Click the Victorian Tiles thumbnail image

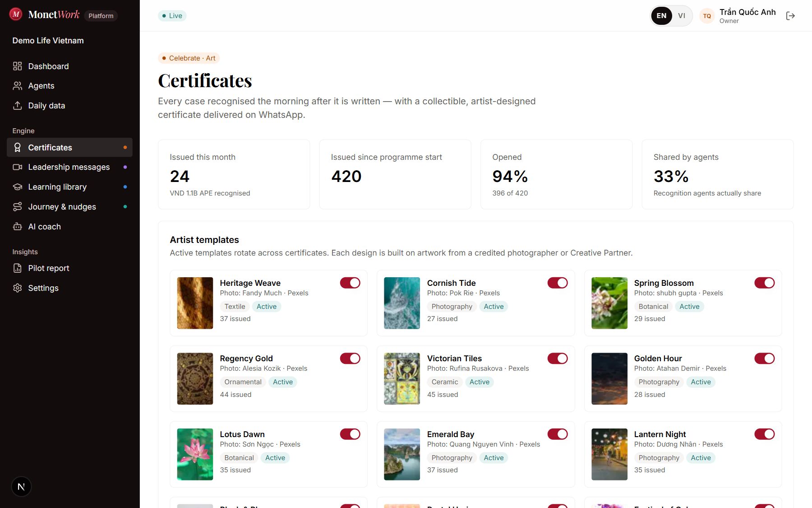(x=402, y=378)
